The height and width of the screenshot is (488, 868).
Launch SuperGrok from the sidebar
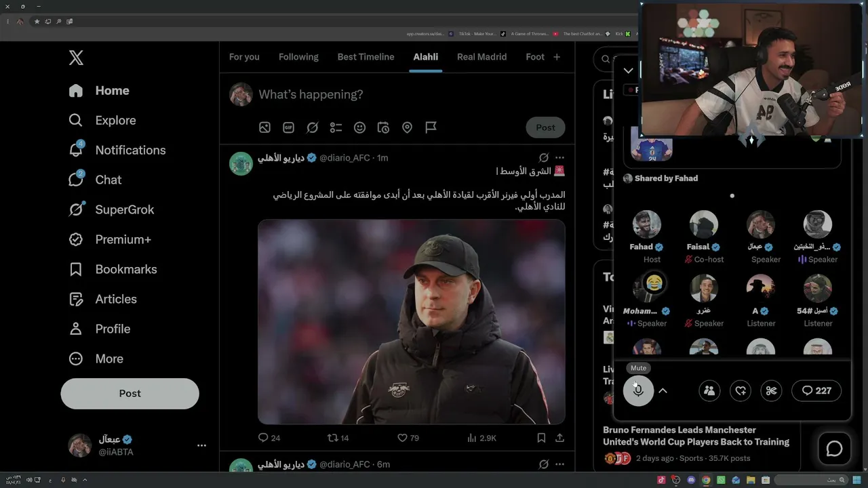click(111, 210)
